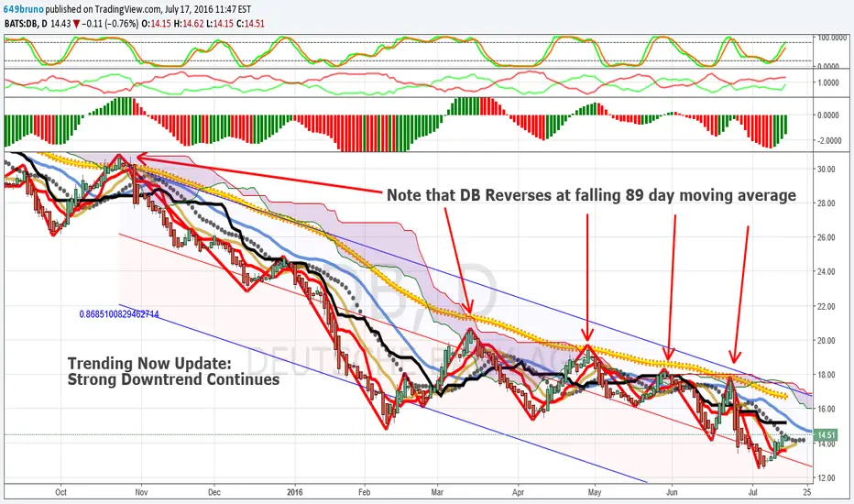
Task: Click the 14.00 price axis label
Action: pos(826,444)
